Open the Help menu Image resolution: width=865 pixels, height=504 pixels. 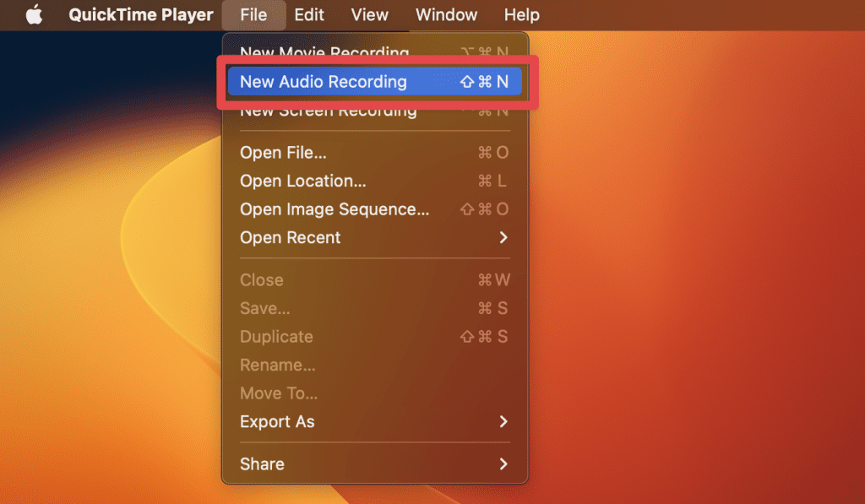[x=521, y=15]
